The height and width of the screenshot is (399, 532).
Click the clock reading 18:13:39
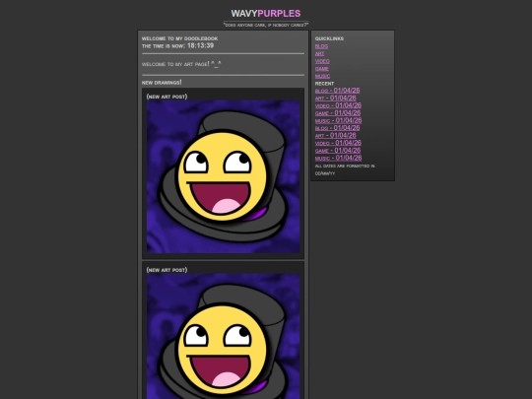click(x=200, y=45)
